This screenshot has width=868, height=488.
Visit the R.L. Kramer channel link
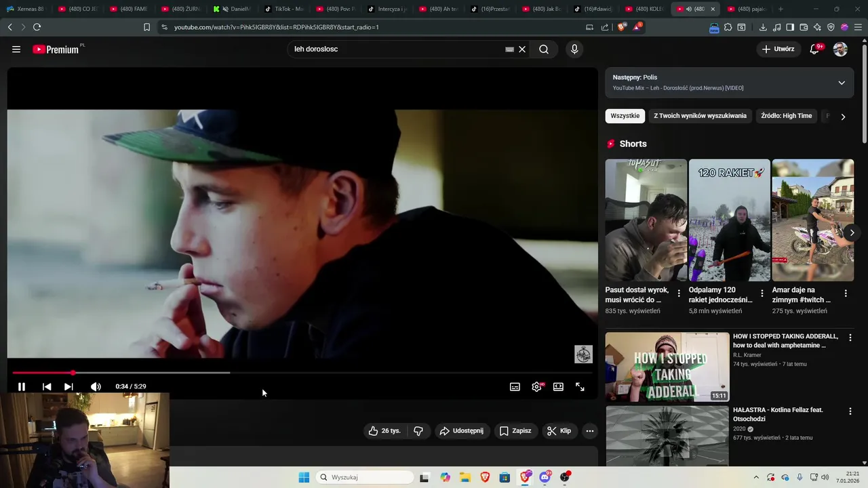click(x=747, y=355)
